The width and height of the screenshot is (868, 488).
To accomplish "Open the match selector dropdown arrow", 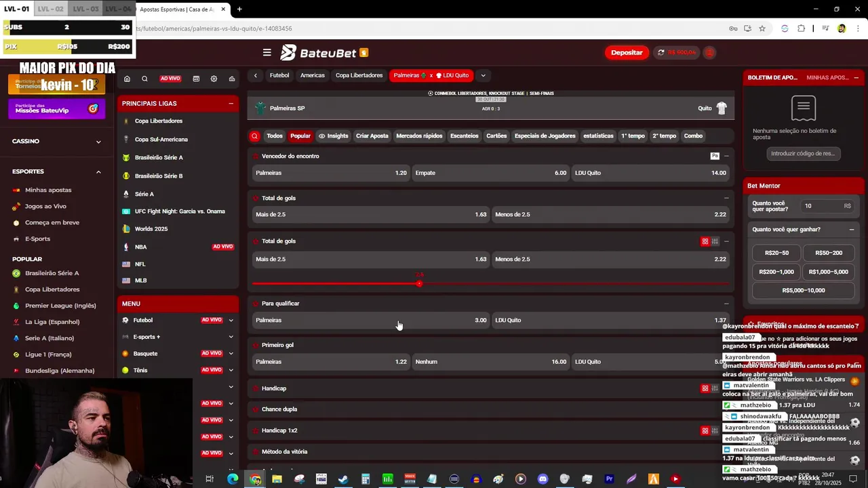I will (483, 75).
